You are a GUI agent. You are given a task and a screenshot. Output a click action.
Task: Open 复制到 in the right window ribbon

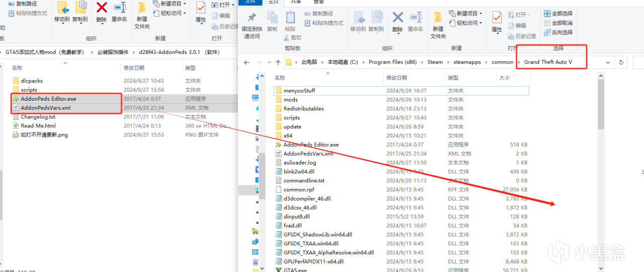point(376,22)
